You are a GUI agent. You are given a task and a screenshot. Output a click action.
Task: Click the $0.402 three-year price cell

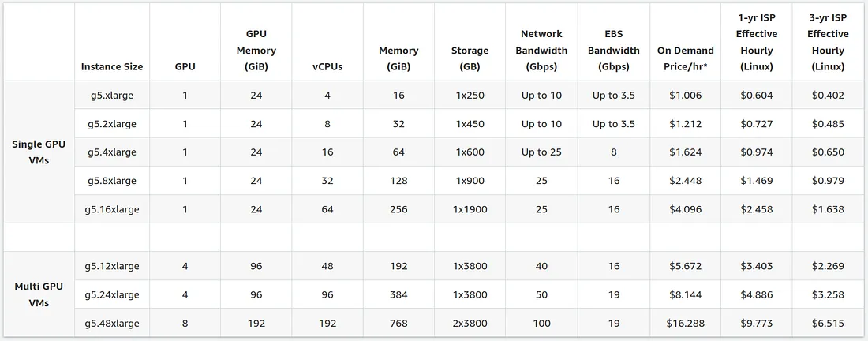pos(828,96)
